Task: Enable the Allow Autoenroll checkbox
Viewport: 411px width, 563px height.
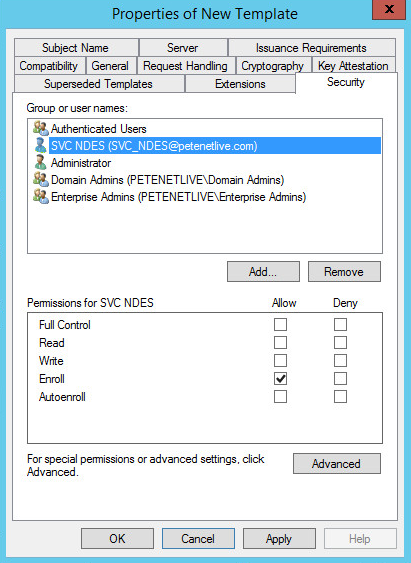Action: (x=280, y=396)
